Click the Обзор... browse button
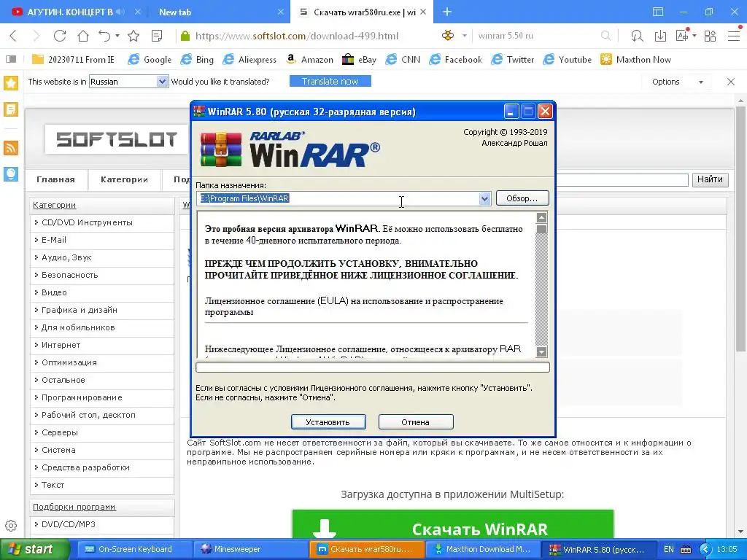This screenshot has width=747, height=560. 522,198
